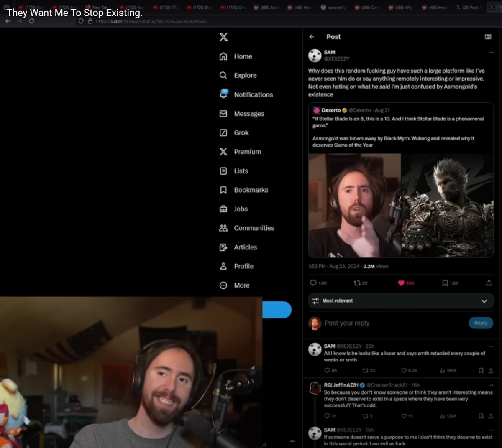Viewport: 502px width, 448px height.
Task: Click the browser back arrow
Action: pyautogui.click(x=8, y=21)
